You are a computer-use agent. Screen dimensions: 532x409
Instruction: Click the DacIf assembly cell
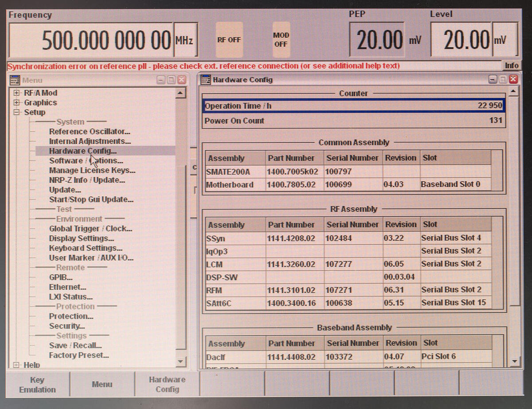pyautogui.click(x=235, y=357)
